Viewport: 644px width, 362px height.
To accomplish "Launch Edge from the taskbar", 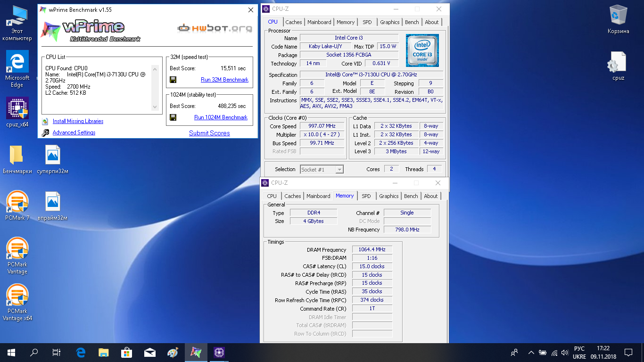I will (81, 352).
